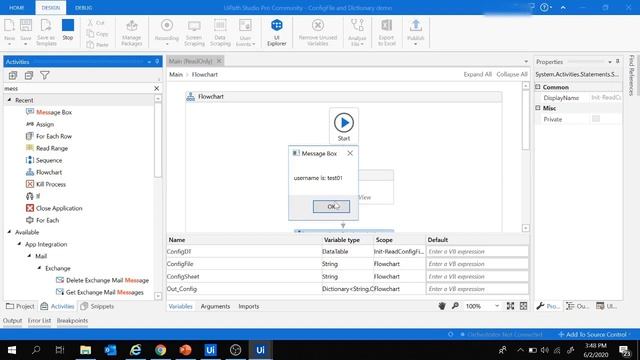The width and height of the screenshot is (640, 360).
Task: Open the zoom percentage dropdown
Action: click(497, 306)
